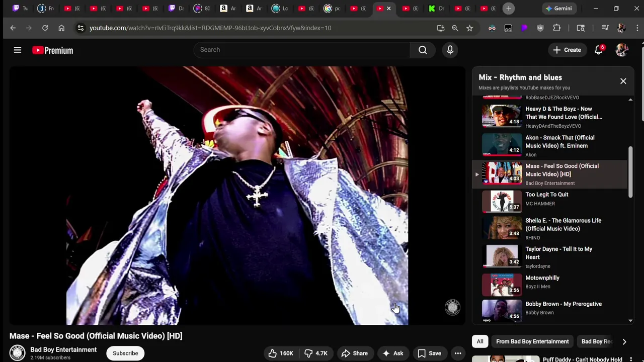644x362 pixels.
Task: Open the Ask AI feature
Action: (x=393, y=353)
